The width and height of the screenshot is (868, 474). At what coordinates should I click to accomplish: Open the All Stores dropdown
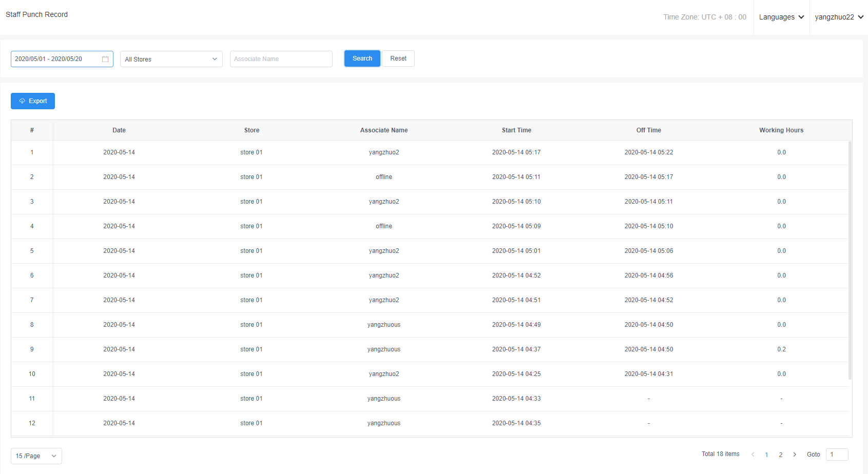point(171,59)
